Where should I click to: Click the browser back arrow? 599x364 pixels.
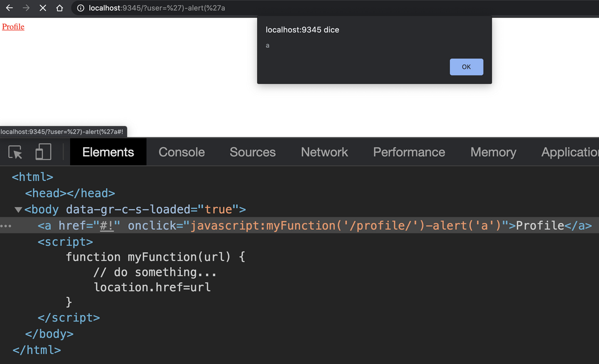click(x=8, y=8)
